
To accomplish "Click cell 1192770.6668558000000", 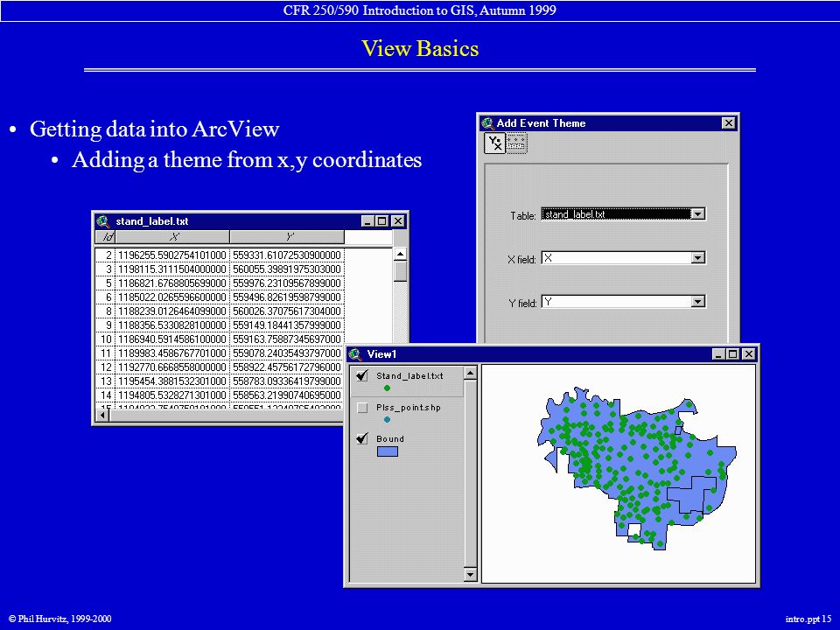I will coord(172,367).
